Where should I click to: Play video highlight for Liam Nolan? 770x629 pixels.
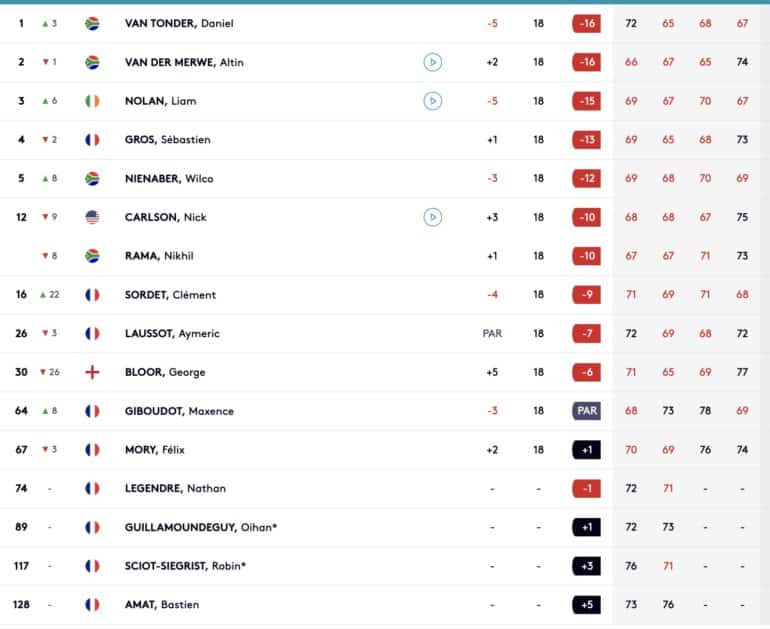[433, 101]
